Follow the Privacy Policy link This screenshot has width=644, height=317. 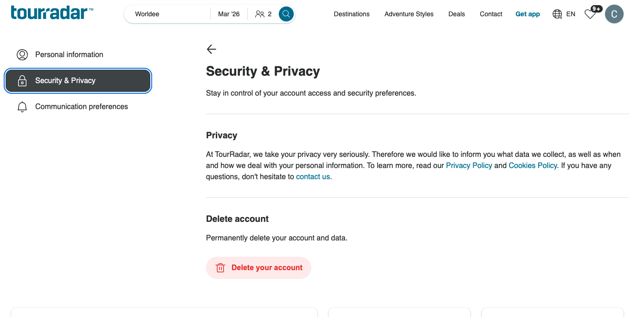point(469,166)
